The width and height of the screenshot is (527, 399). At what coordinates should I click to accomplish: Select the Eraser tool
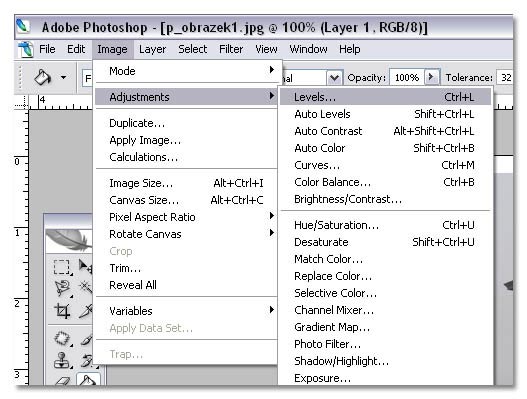tap(62, 381)
